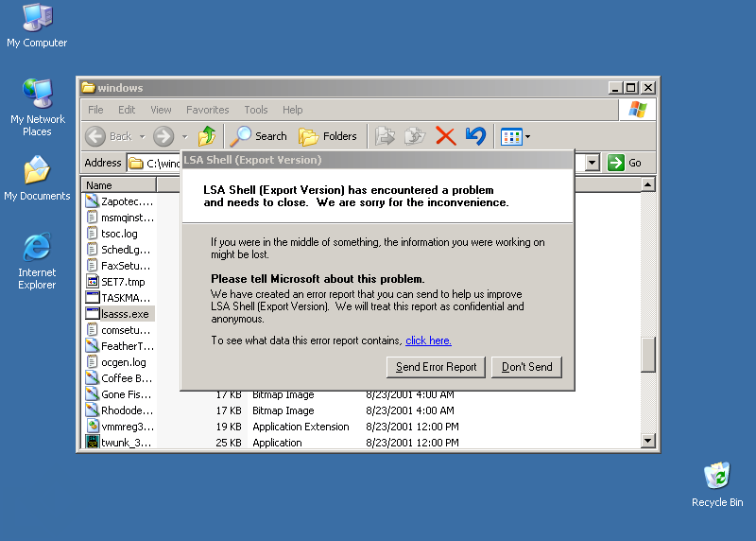756x541 pixels.
Task: Click the Address bar path field
Action: point(154,163)
